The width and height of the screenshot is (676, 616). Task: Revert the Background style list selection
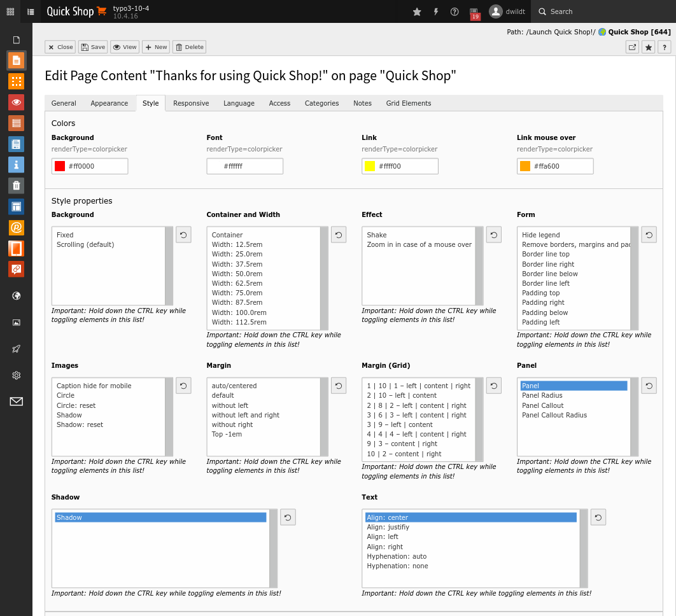click(184, 235)
